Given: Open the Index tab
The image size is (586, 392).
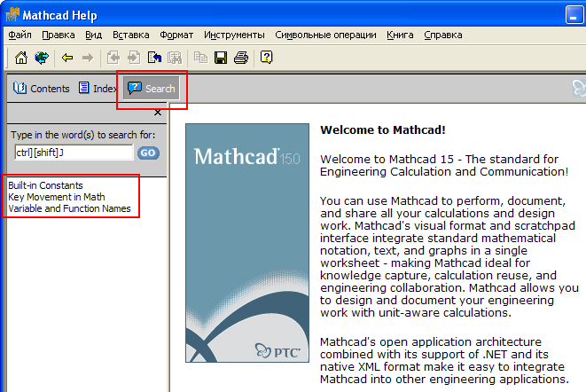Looking at the screenshot, I should point(98,89).
